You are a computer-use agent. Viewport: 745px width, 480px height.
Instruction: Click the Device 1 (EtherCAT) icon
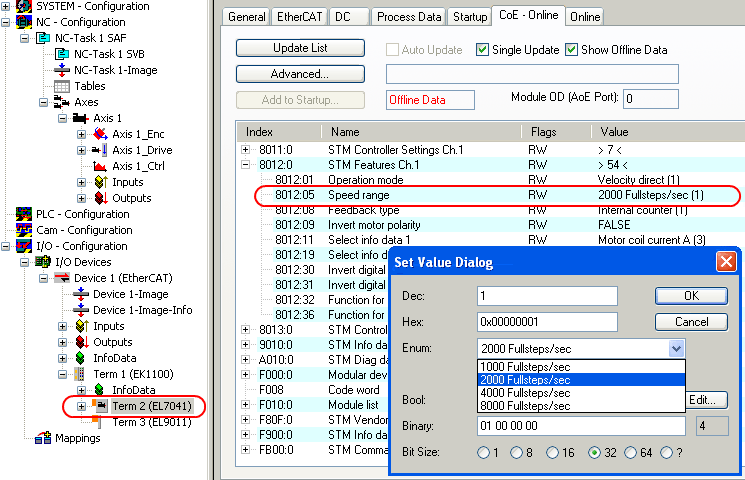[62, 278]
